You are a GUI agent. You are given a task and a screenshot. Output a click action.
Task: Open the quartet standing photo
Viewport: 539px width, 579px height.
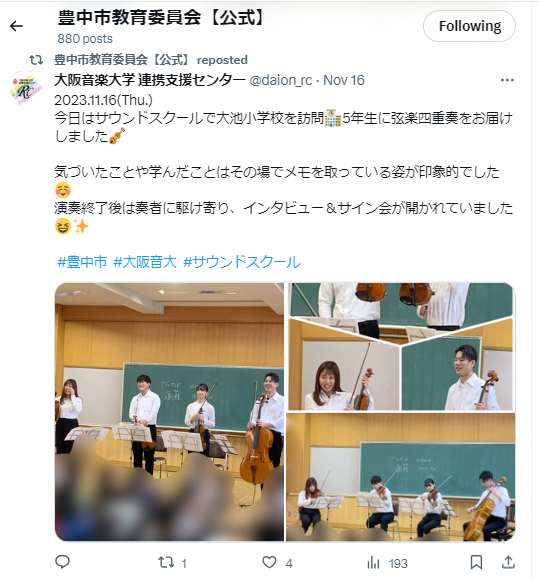[169, 412]
